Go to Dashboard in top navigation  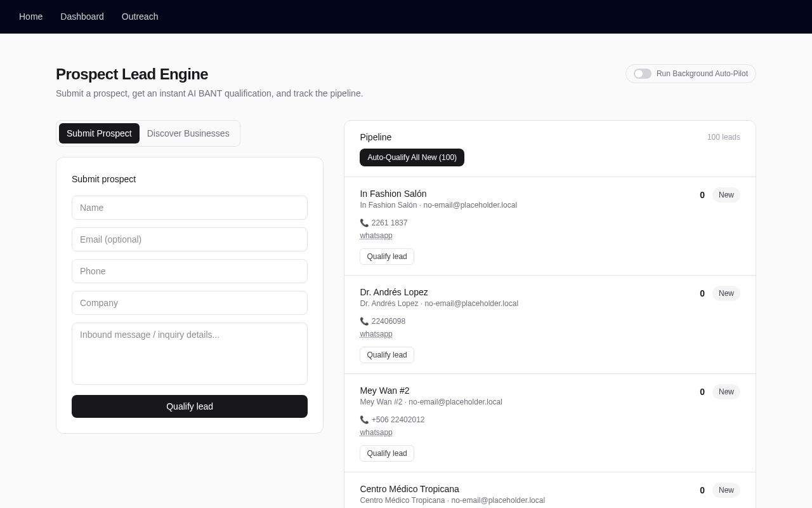pos(82,17)
